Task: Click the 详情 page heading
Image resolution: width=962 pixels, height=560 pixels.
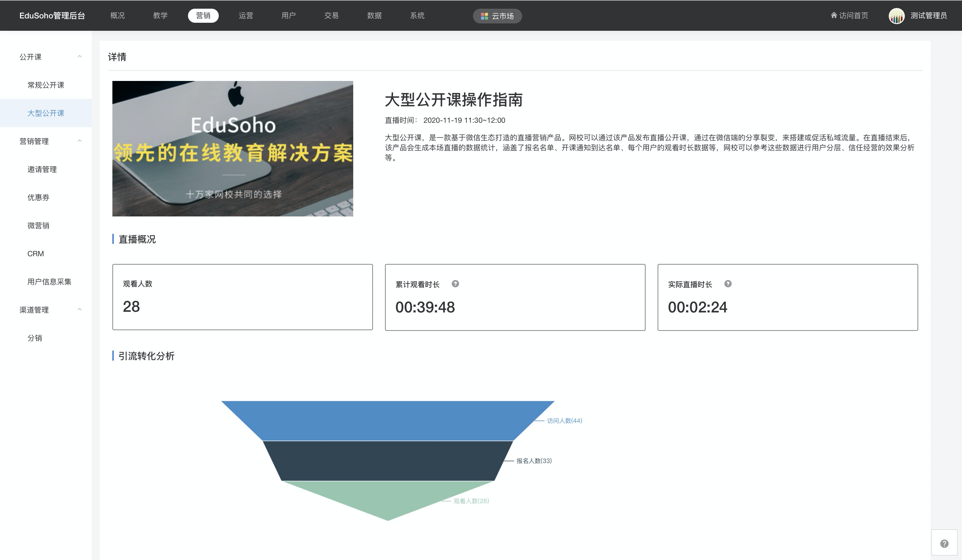Action: pyautogui.click(x=117, y=57)
